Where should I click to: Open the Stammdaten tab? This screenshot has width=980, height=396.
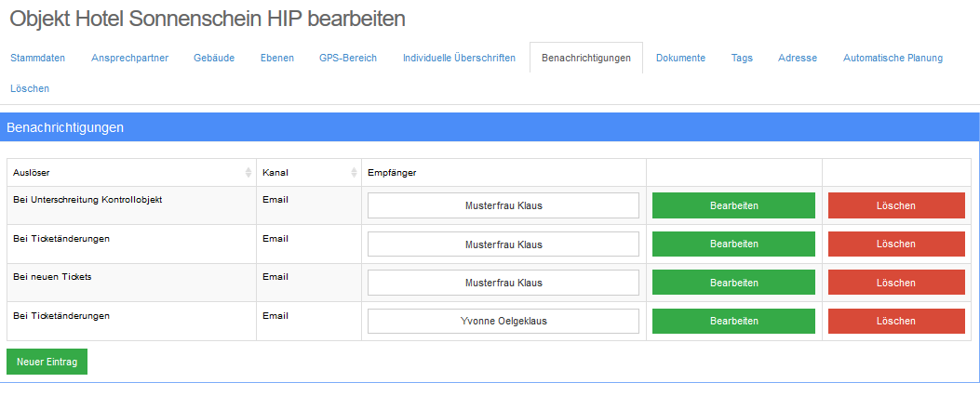coord(38,58)
